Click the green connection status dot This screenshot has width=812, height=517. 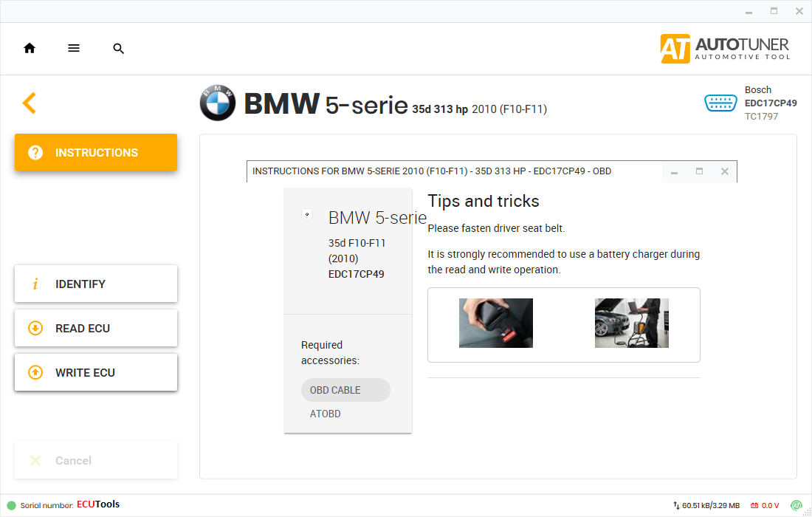coord(11,505)
